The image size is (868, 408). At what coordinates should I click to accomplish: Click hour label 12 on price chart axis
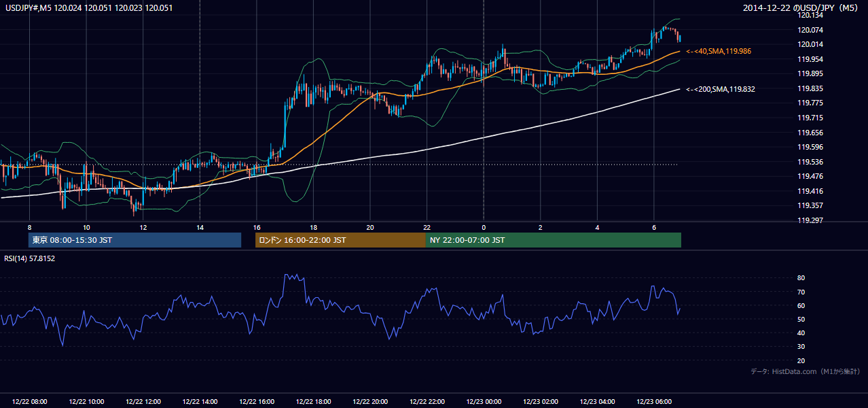(x=143, y=226)
